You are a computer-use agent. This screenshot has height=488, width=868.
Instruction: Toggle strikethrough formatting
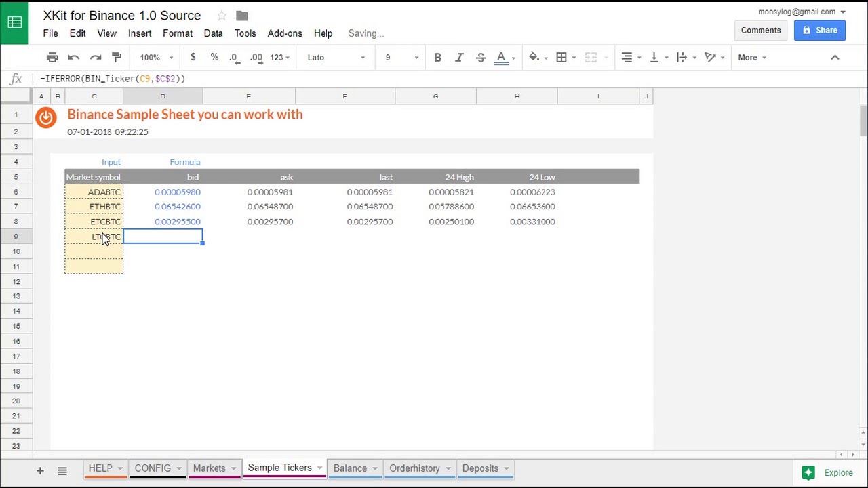pos(481,58)
